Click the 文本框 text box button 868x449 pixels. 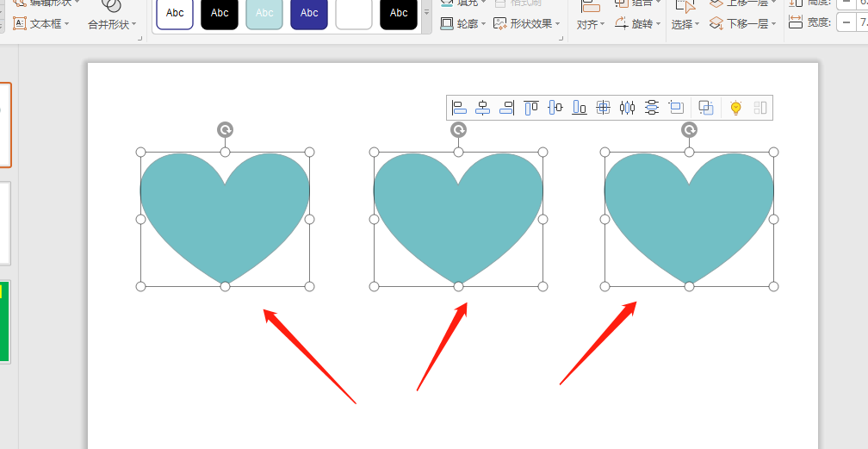[41, 24]
